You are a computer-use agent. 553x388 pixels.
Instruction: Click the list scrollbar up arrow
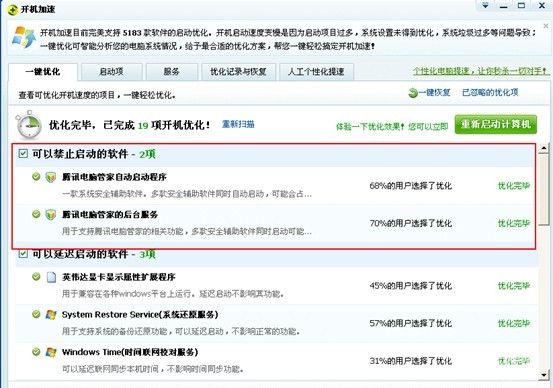[544, 148]
